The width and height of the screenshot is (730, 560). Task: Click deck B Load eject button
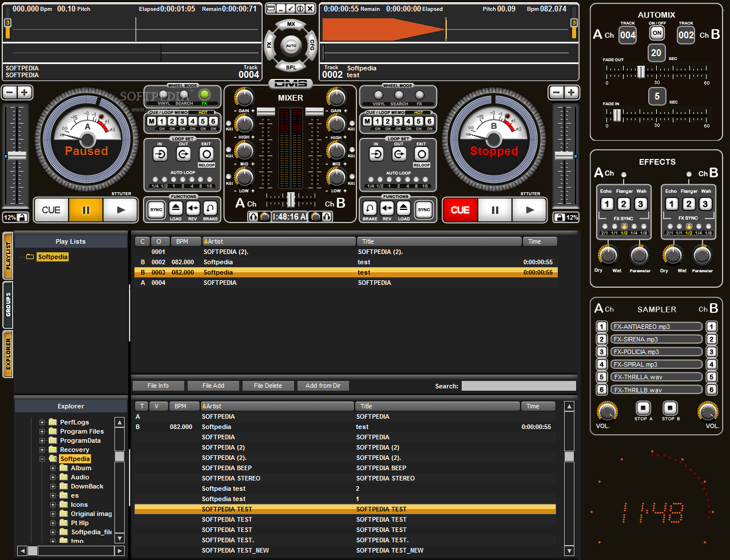click(x=404, y=208)
